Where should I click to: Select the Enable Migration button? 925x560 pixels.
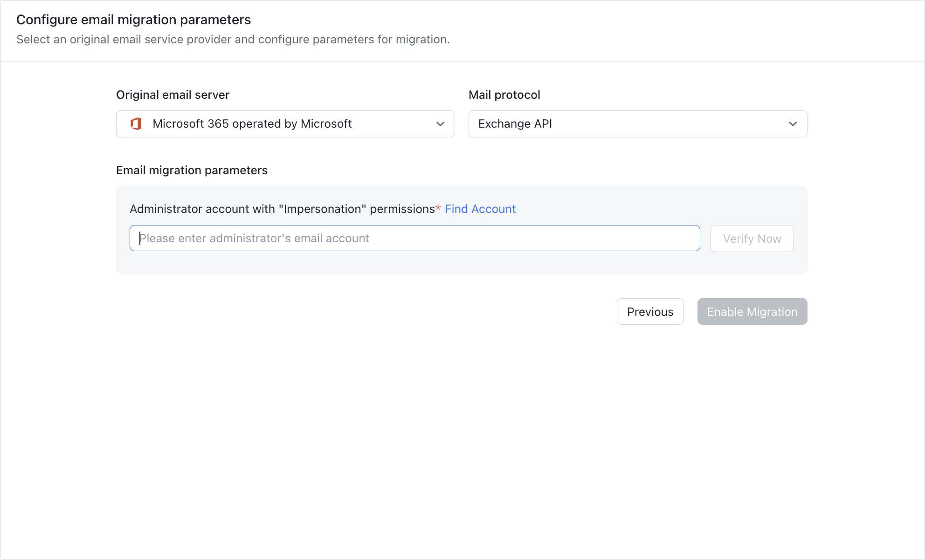[x=752, y=311]
